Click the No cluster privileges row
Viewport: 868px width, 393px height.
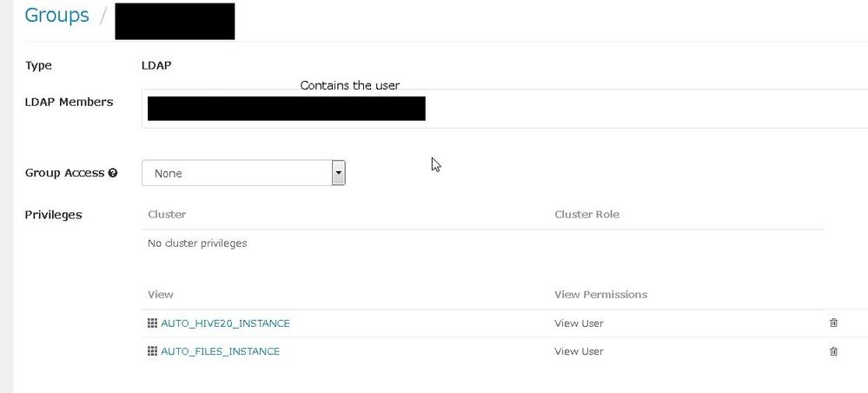click(197, 243)
